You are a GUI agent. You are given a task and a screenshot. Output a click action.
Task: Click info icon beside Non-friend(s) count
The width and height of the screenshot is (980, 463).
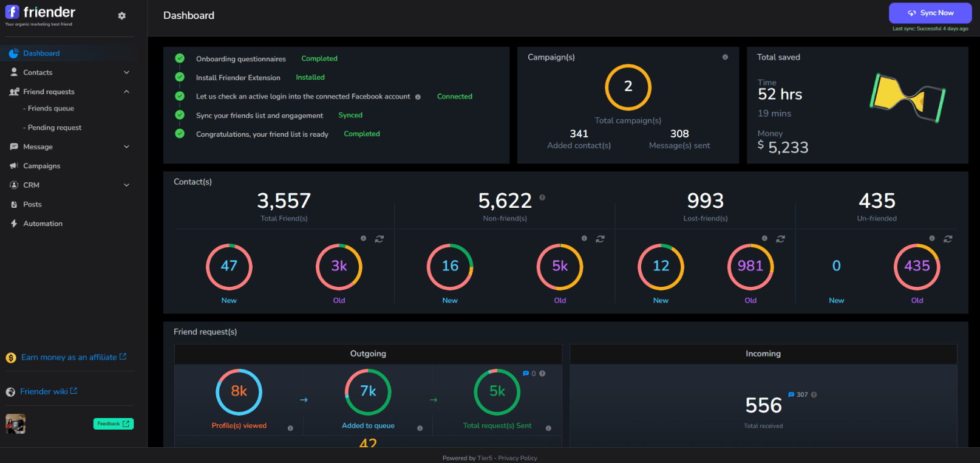(x=542, y=197)
